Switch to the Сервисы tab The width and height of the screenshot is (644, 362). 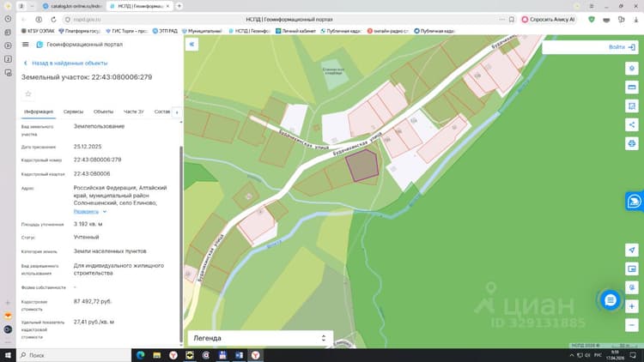(73, 112)
